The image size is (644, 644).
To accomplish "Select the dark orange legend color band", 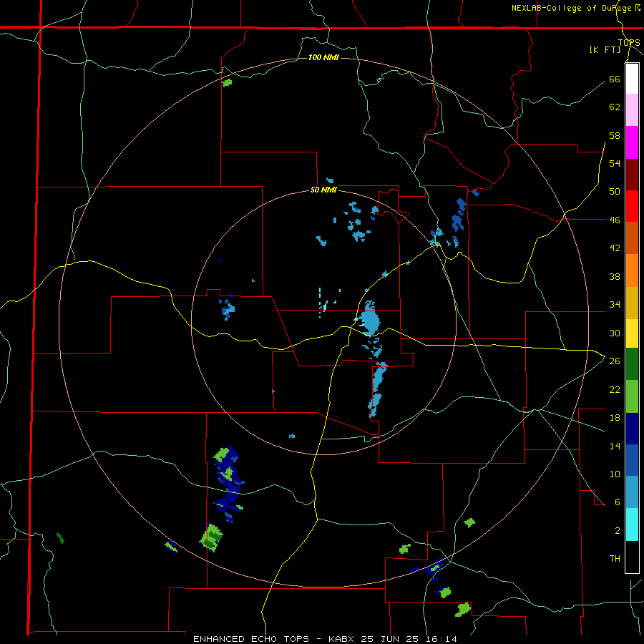I will click(x=632, y=238).
